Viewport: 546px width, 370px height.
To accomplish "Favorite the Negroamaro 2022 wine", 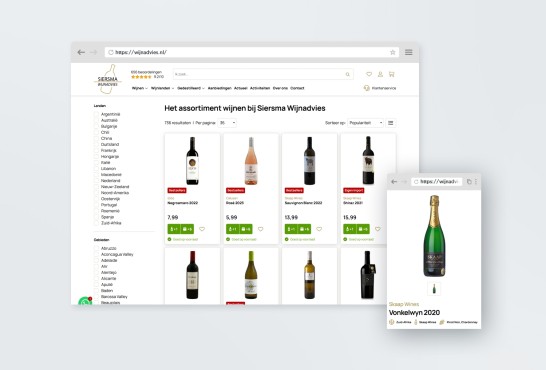I will (x=202, y=229).
